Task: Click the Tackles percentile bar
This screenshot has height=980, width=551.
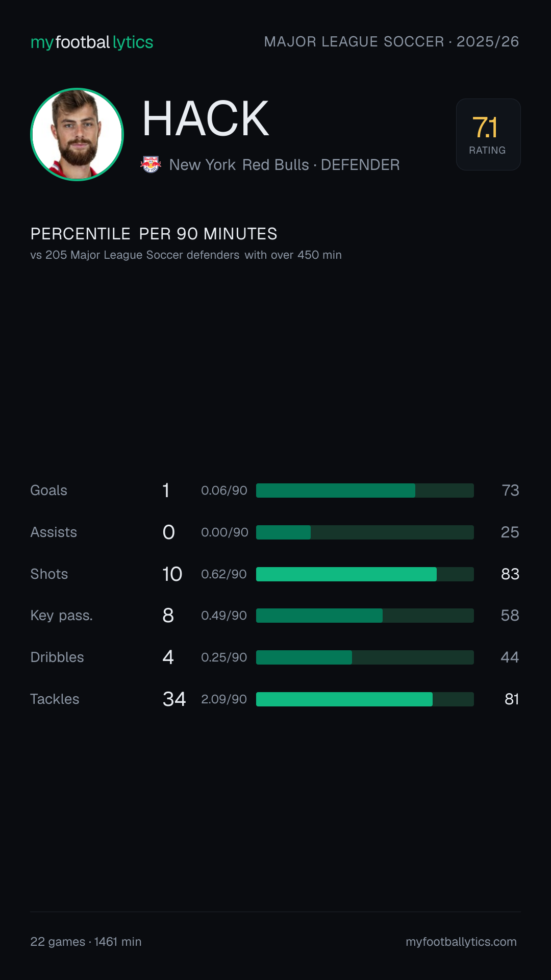Action: [x=365, y=699]
